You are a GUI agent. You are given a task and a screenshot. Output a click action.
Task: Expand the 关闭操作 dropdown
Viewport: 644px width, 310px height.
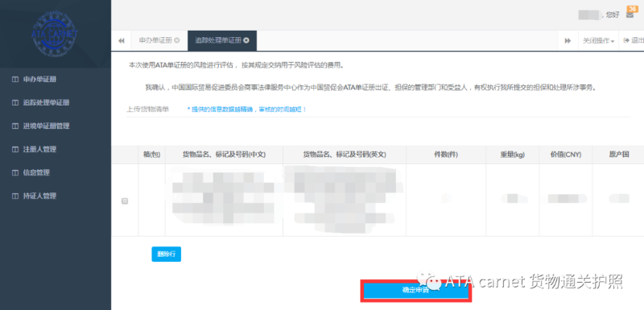[x=598, y=40]
